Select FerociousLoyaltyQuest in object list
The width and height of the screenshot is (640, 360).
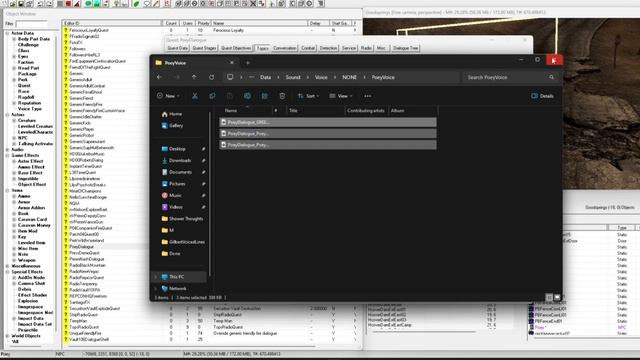[89, 30]
